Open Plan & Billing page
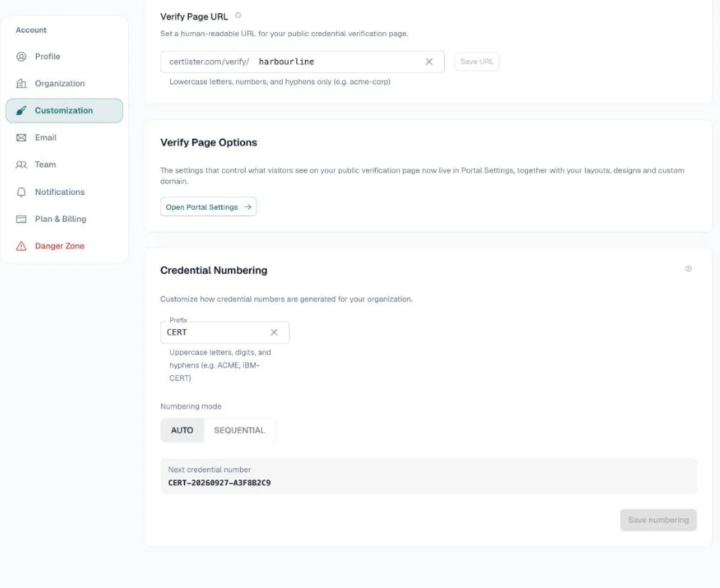 tap(64, 219)
